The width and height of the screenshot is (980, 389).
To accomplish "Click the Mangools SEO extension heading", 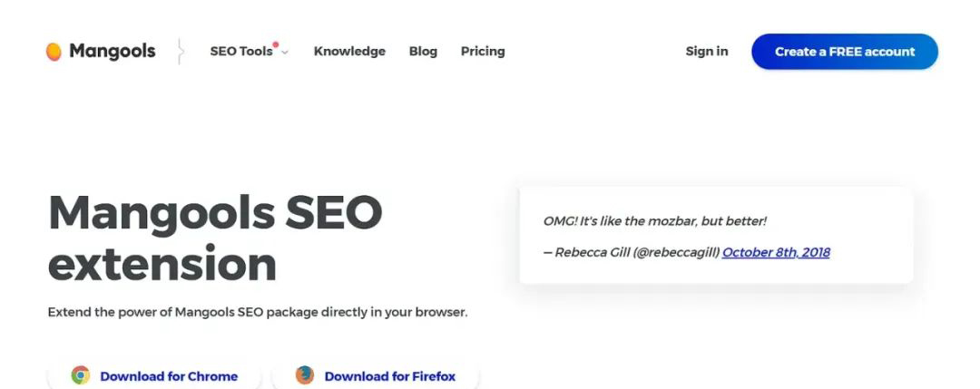I will point(215,238).
